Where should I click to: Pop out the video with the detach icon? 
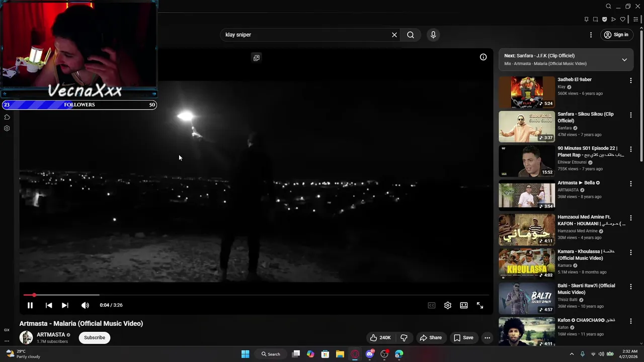coord(257,58)
